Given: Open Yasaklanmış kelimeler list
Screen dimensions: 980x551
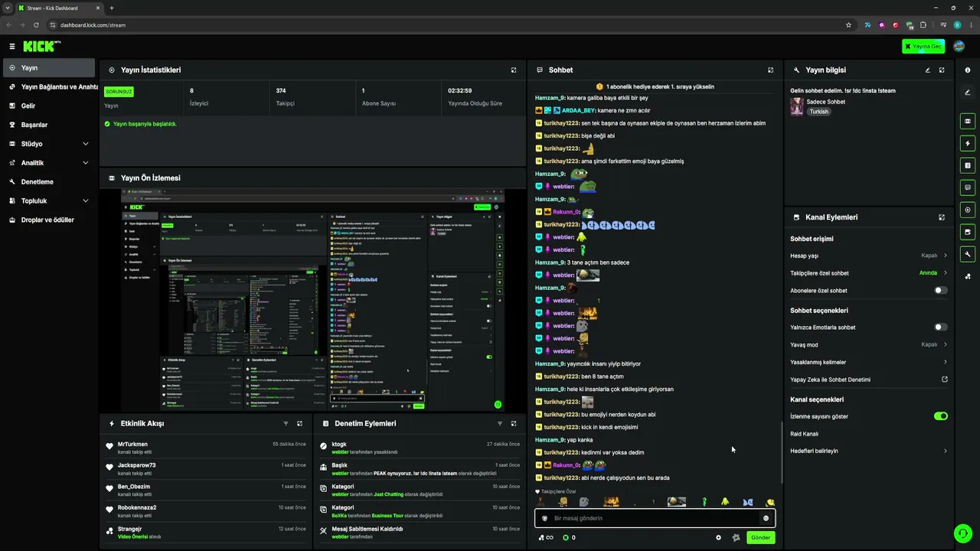Looking at the screenshot, I should coord(869,362).
